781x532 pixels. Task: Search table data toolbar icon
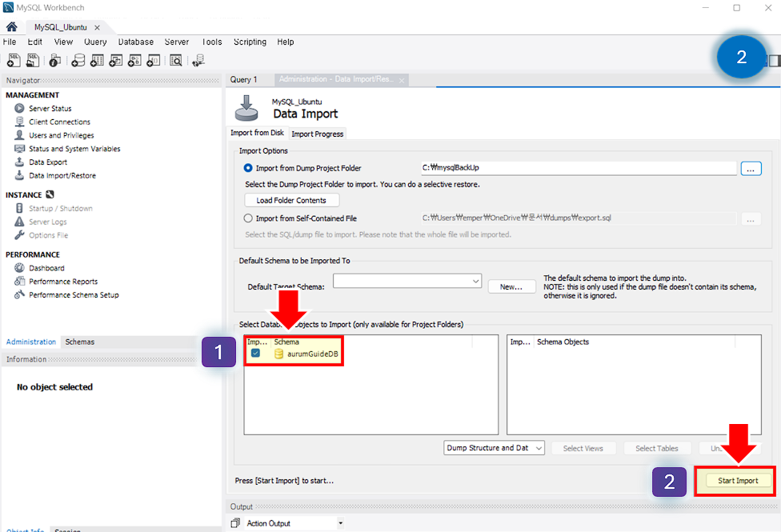(176, 60)
